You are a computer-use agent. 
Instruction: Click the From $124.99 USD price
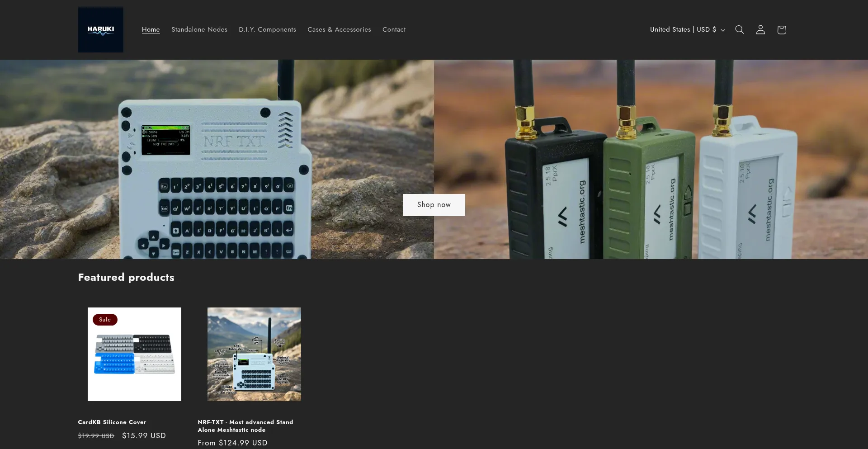point(232,443)
